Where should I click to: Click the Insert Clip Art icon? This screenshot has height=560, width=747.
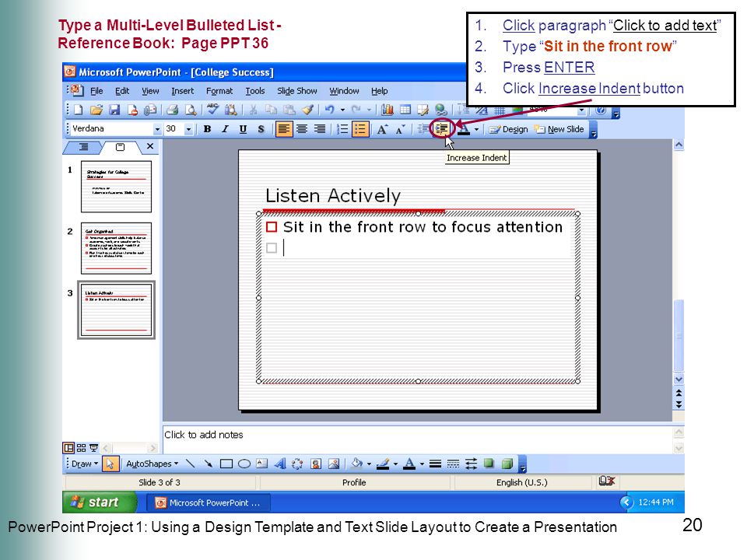coord(315,464)
